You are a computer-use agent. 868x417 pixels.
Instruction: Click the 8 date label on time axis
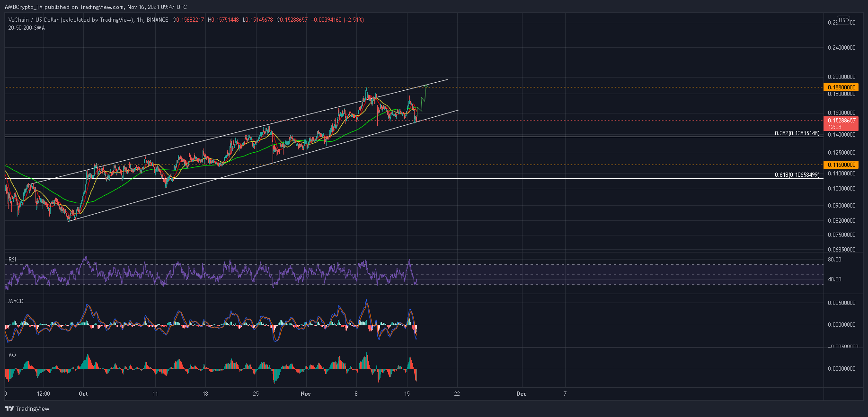coord(356,394)
